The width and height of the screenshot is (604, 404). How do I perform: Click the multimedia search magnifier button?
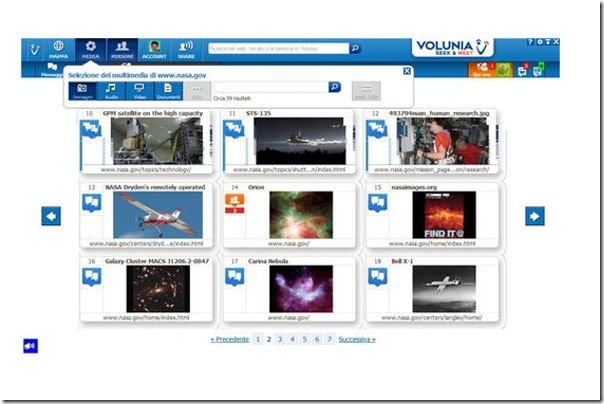tap(335, 87)
